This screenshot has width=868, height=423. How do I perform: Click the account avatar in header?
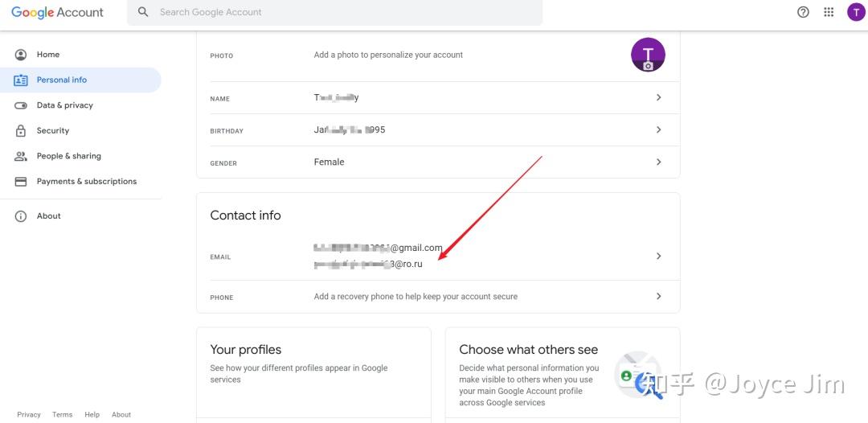(x=856, y=12)
